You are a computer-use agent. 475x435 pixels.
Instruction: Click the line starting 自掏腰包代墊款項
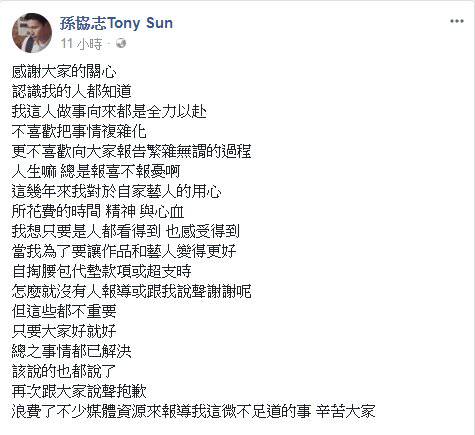click(101, 271)
